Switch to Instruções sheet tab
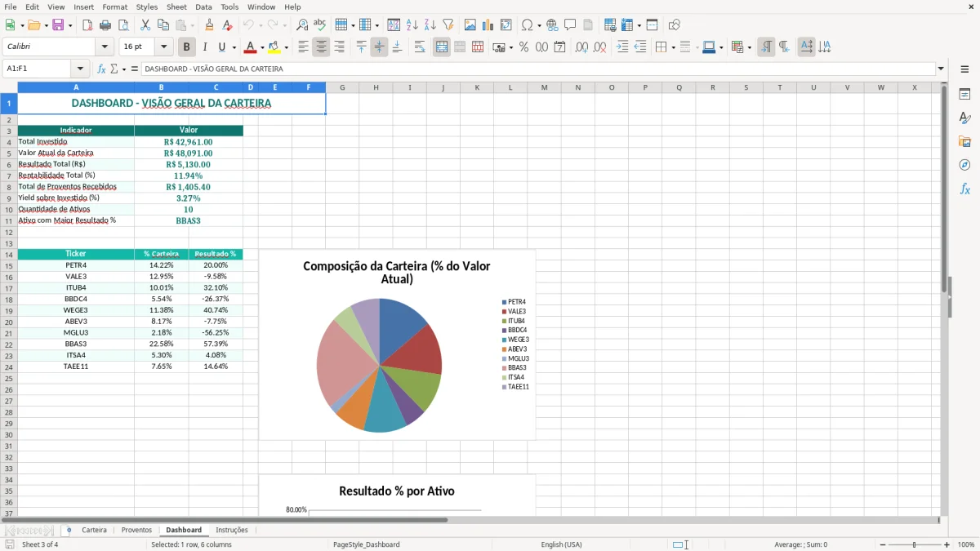980x551 pixels. point(232,530)
